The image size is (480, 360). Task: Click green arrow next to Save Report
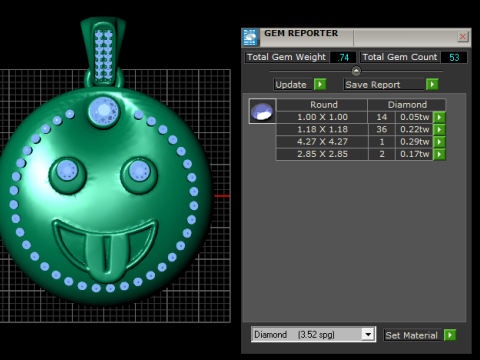[432, 84]
